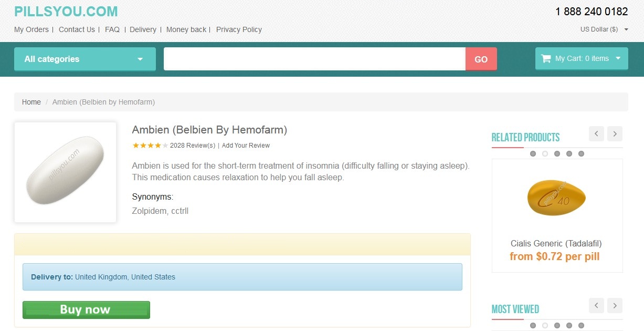The width and height of the screenshot is (644, 331).
Task: Show next related product arrow
Action: tap(615, 133)
